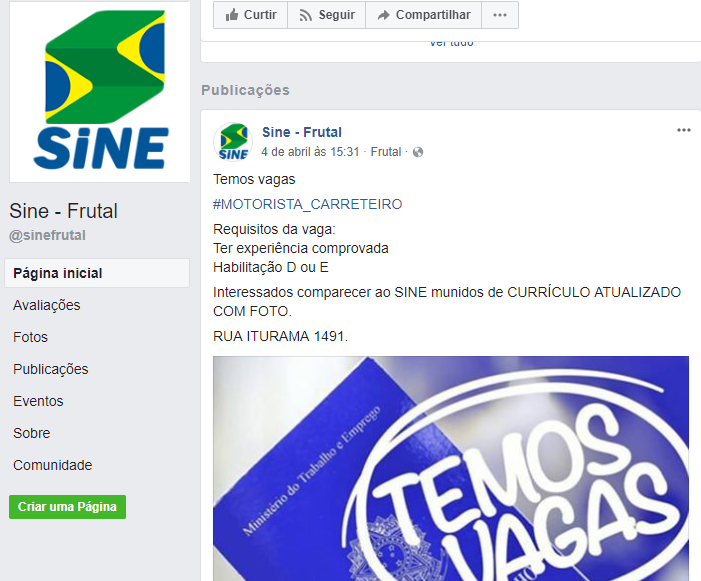The height and width of the screenshot is (581, 701).
Task: Click the small Sine avatar on post
Action: pos(233,142)
